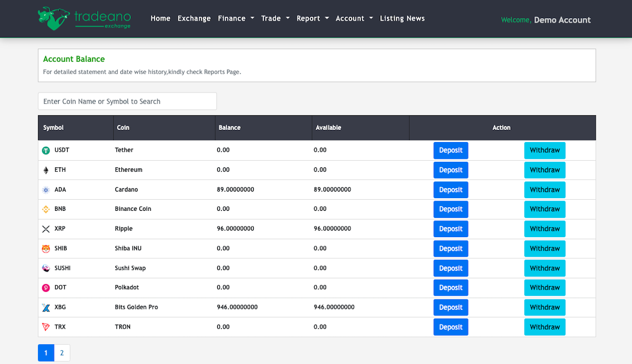Deposit BNB Binance Coin

point(451,209)
